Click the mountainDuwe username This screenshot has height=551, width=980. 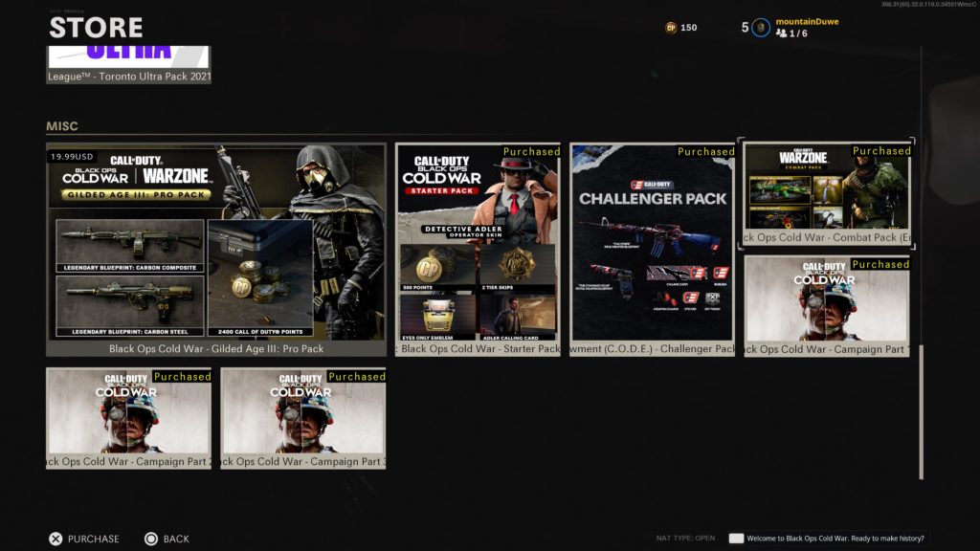pyautogui.click(x=807, y=21)
